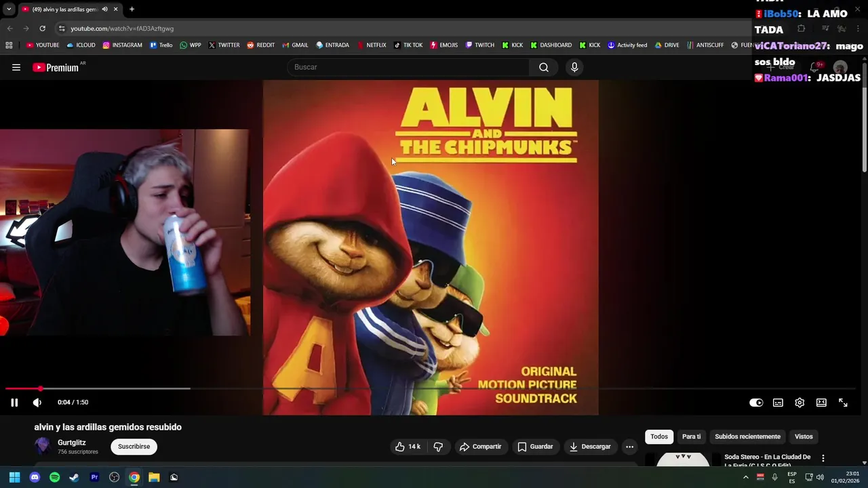The width and height of the screenshot is (868, 488).
Task: Click the Guardar save button
Action: point(535,447)
